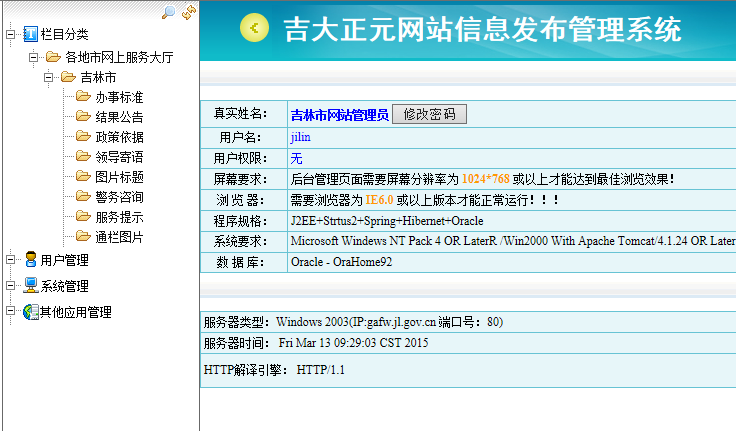Open the 用户管理 menu section
736x431 pixels.
click(64, 260)
